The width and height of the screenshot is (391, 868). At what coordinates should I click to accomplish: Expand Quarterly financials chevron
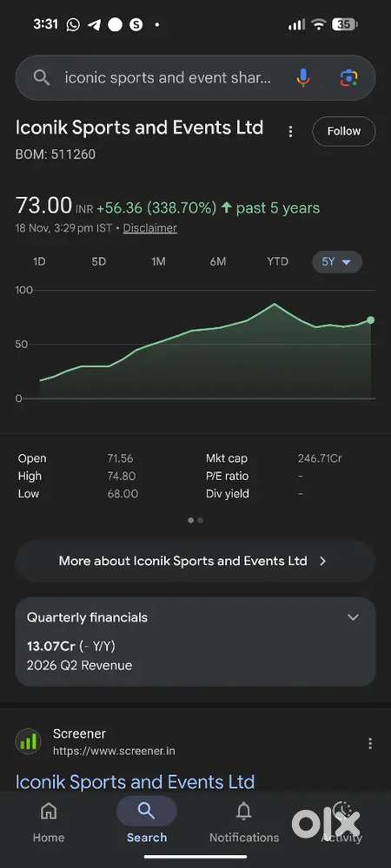click(x=353, y=617)
